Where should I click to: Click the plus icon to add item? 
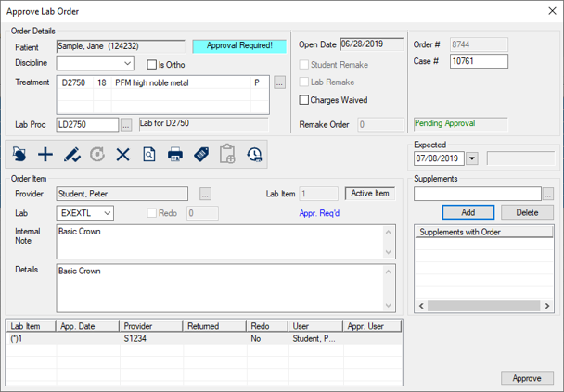point(45,155)
